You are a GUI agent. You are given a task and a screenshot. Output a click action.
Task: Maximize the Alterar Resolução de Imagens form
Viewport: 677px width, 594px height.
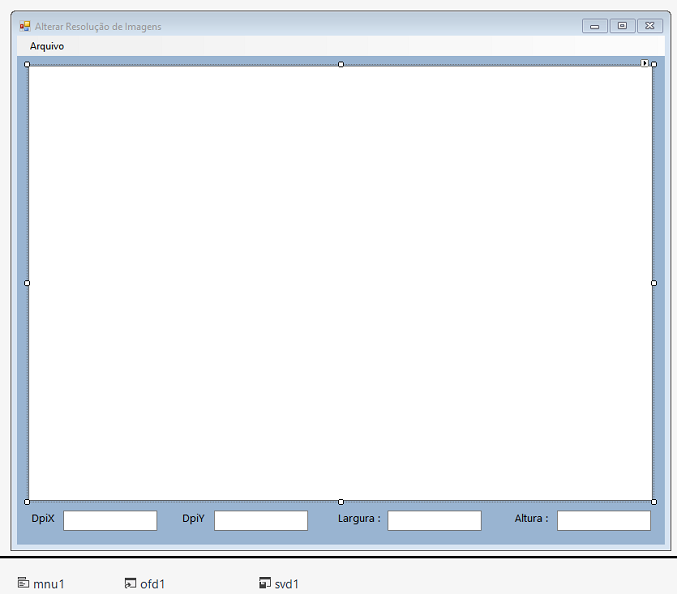click(622, 26)
